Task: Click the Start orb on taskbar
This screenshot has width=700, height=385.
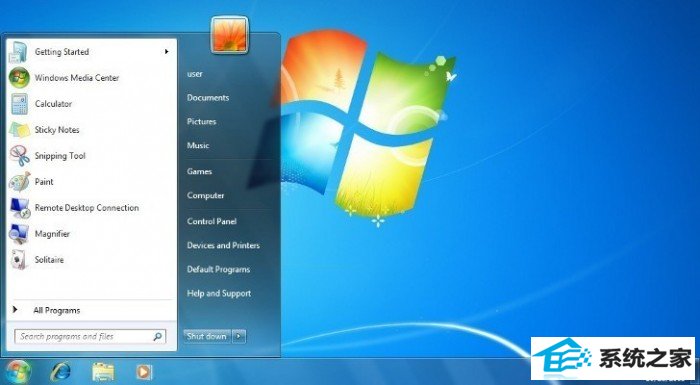Action: [17, 372]
